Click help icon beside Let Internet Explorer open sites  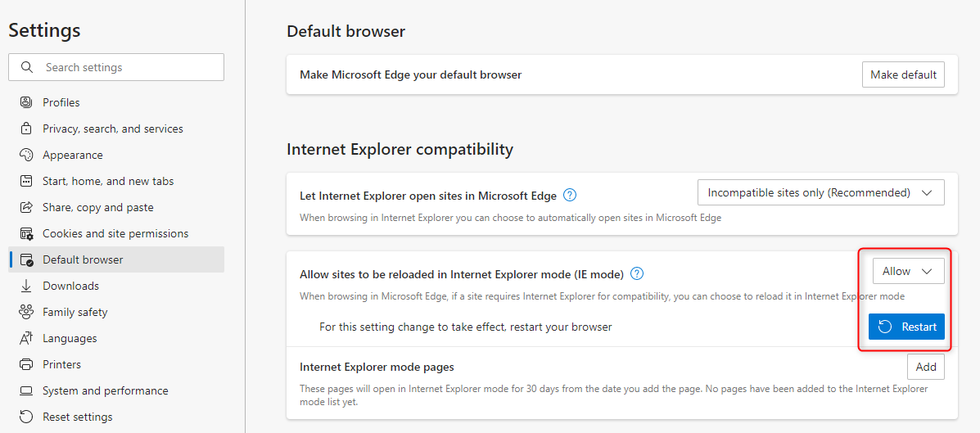tap(570, 196)
